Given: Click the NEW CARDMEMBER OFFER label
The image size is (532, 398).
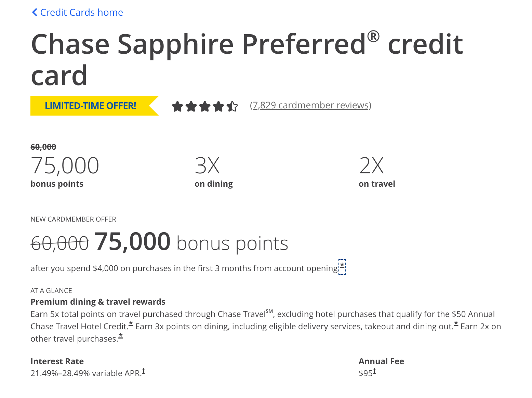Looking at the screenshot, I should click(x=73, y=219).
